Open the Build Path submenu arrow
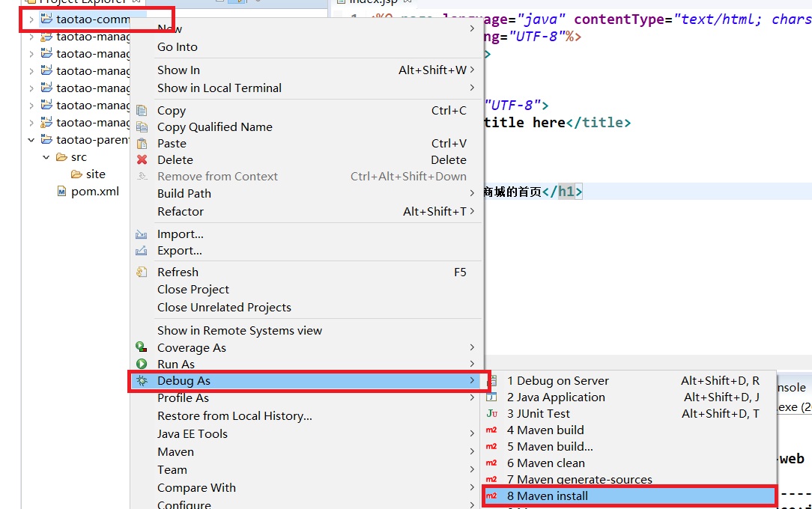This screenshot has height=509, width=812. 472,193
